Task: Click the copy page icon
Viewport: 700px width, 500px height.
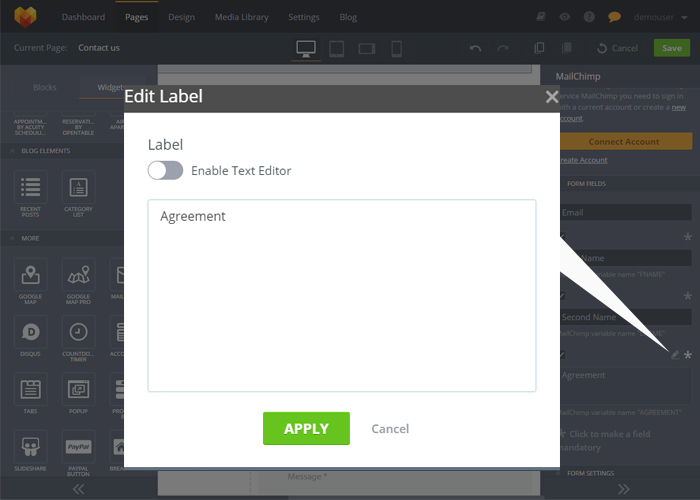Action: tap(539, 48)
